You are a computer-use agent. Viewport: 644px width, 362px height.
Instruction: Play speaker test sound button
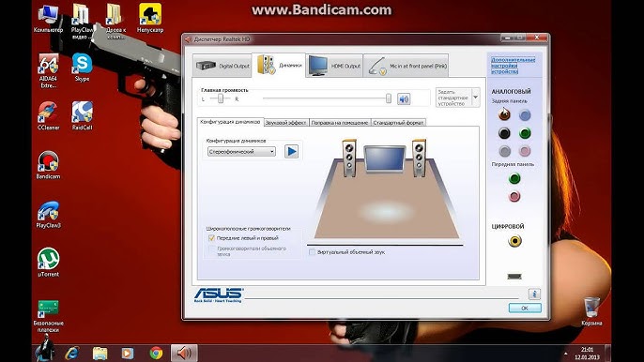click(x=291, y=151)
